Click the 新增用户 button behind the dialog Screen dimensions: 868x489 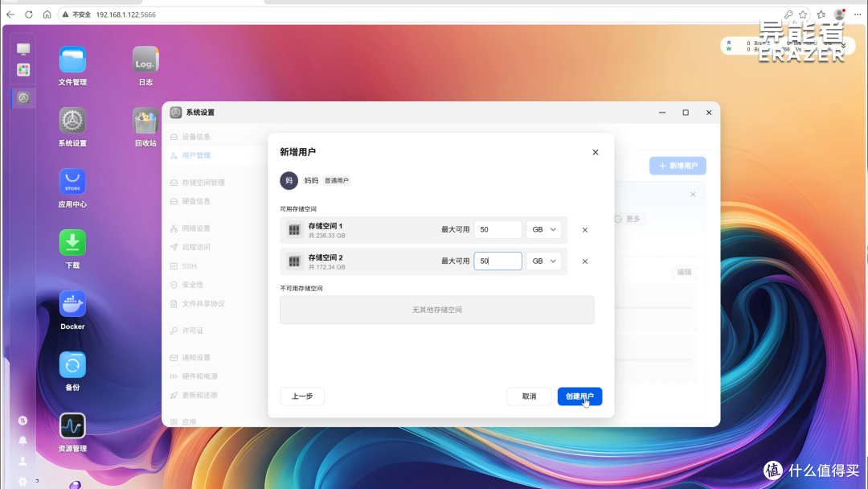[678, 166]
